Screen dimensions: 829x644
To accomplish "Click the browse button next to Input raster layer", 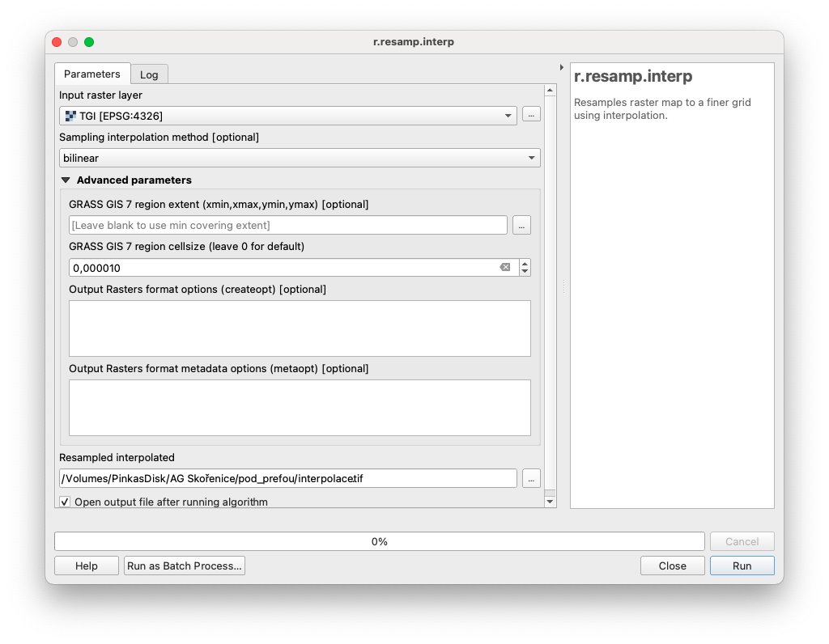I will coord(531,115).
